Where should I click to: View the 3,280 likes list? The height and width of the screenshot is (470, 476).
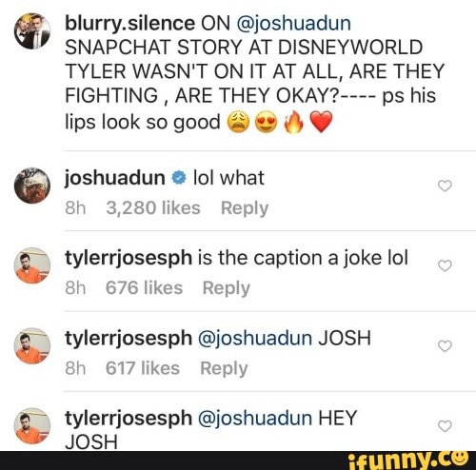(x=153, y=208)
